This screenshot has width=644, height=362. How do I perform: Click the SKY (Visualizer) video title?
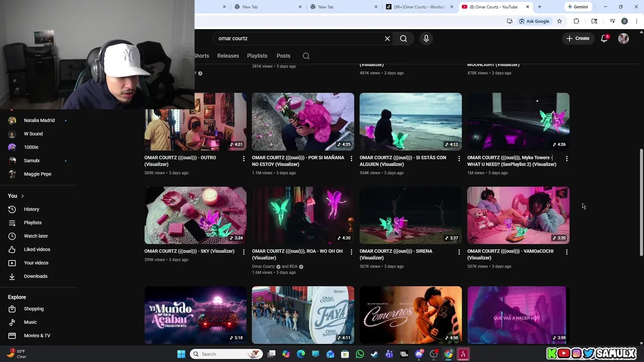click(189, 251)
